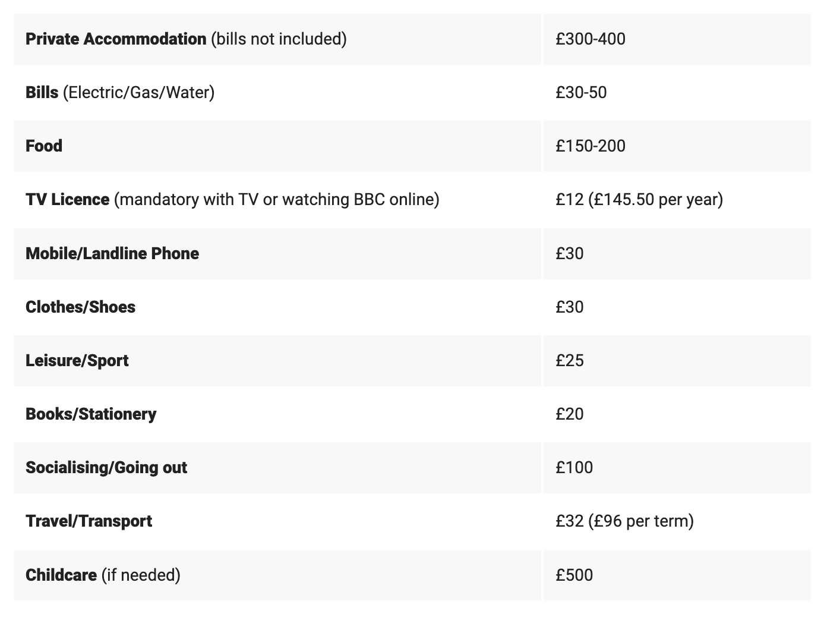Image resolution: width=840 pixels, height=617 pixels.
Task: Select the Leisure/Sport row label
Action: [77, 361]
